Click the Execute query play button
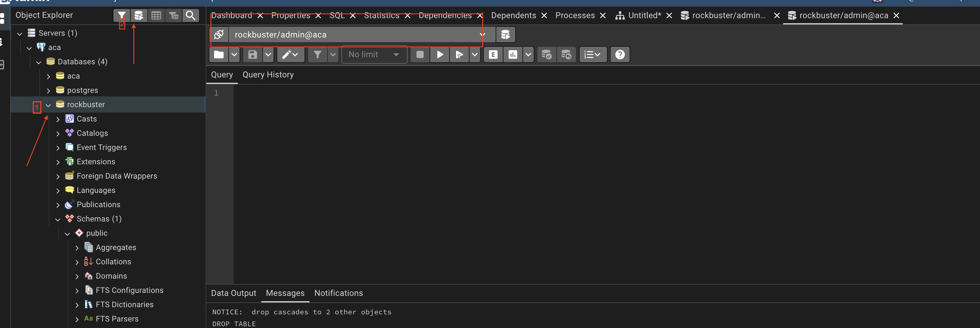This screenshot has height=328, width=980. (440, 54)
